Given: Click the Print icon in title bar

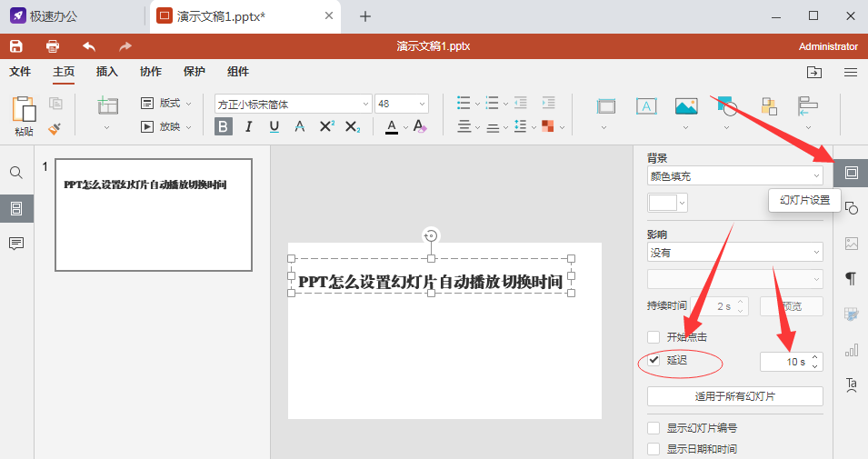Looking at the screenshot, I should [x=53, y=46].
